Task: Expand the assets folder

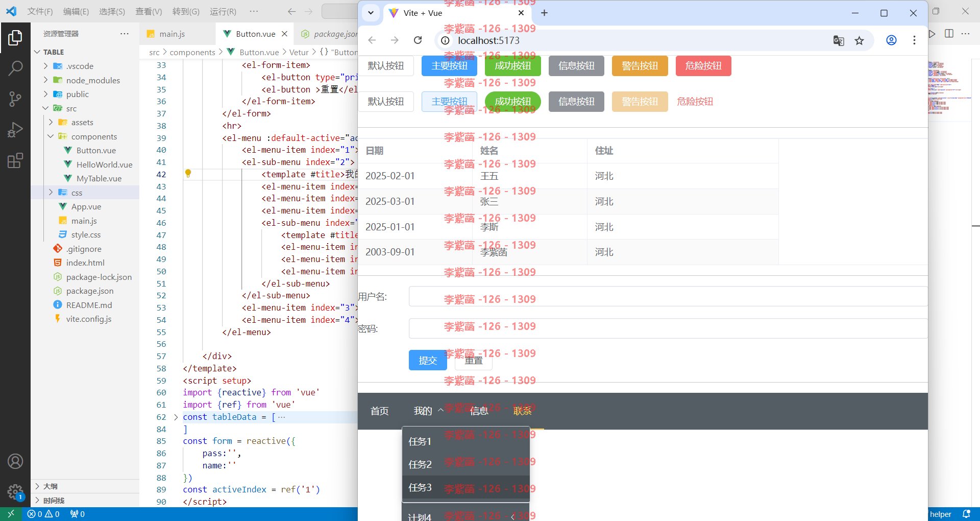Action: click(x=51, y=122)
